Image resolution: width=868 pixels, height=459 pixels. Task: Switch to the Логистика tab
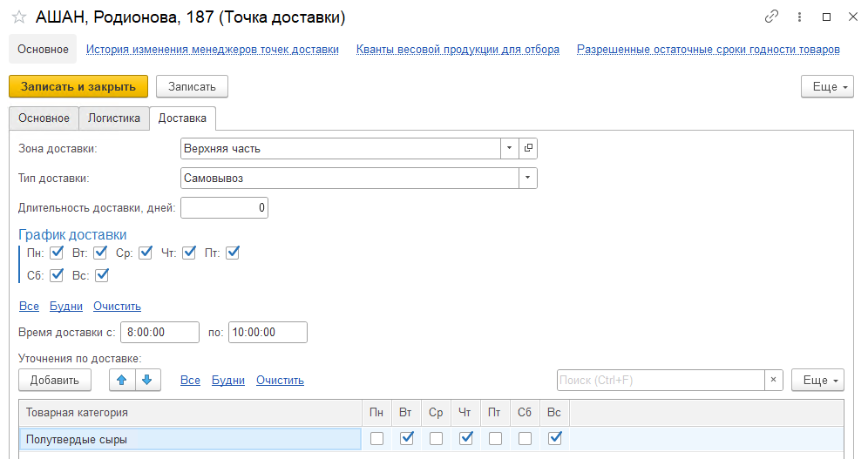(x=114, y=118)
